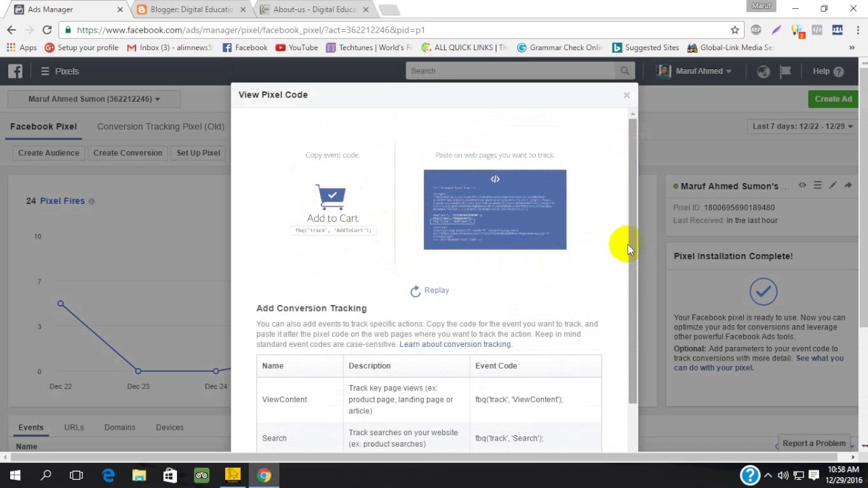Click the blue pixel code preview thumbnail

coord(495,209)
